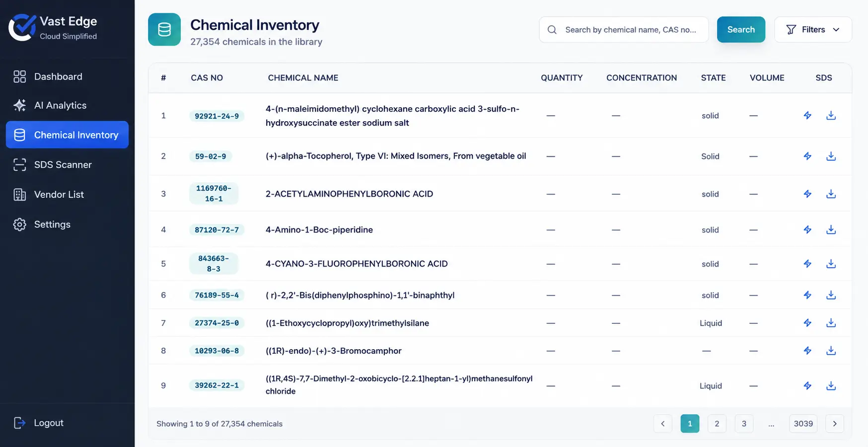
Task: Expand the Filters dropdown
Action: [x=813, y=30]
